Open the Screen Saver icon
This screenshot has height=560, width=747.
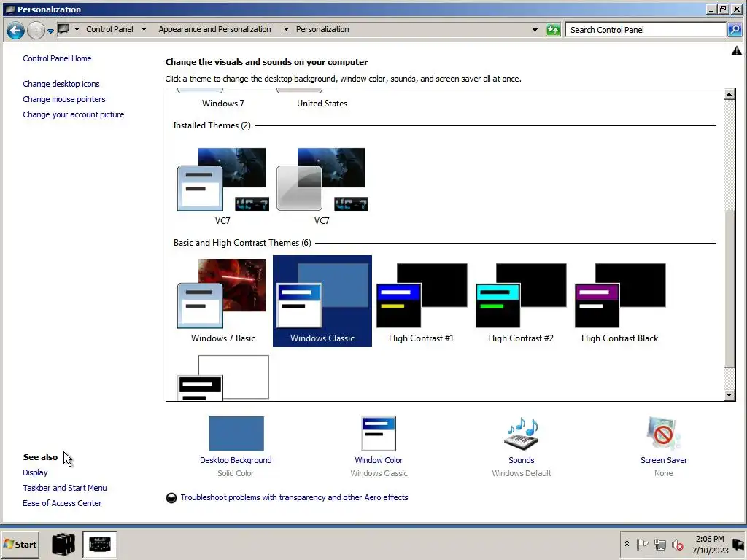[x=664, y=433]
